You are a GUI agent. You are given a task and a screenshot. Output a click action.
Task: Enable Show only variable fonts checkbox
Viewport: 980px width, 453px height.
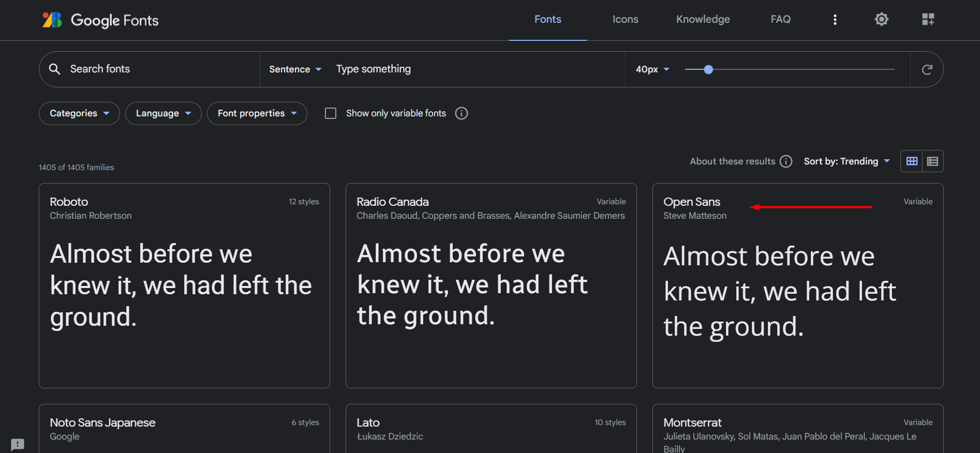[x=331, y=113]
